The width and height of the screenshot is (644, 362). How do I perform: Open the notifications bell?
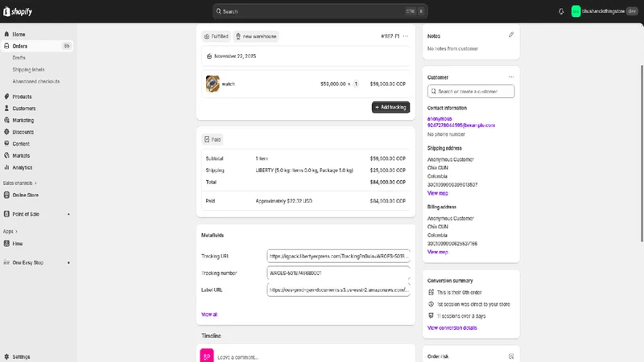tap(561, 11)
